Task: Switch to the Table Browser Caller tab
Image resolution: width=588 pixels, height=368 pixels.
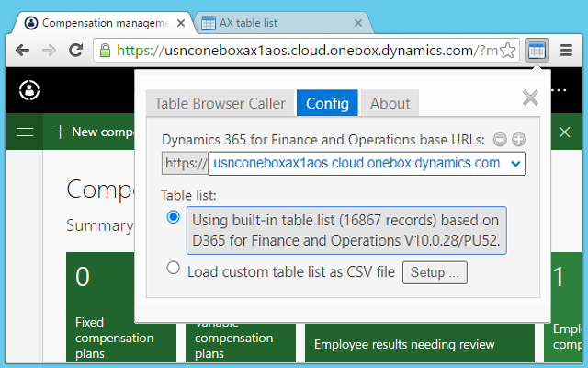Action: [220, 103]
